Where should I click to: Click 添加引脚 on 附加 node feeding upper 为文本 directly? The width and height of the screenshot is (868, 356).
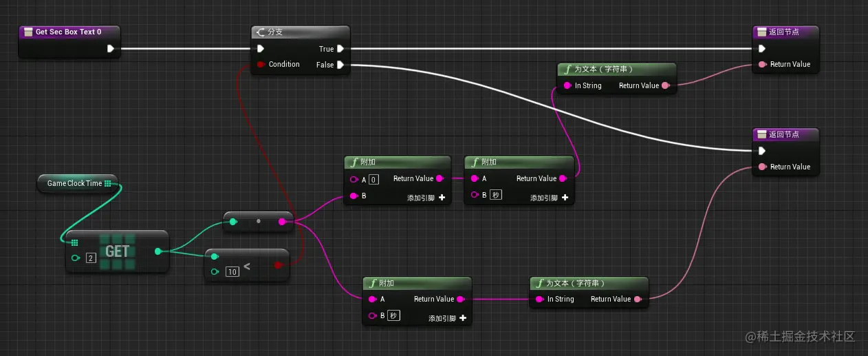pyautogui.click(x=550, y=198)
